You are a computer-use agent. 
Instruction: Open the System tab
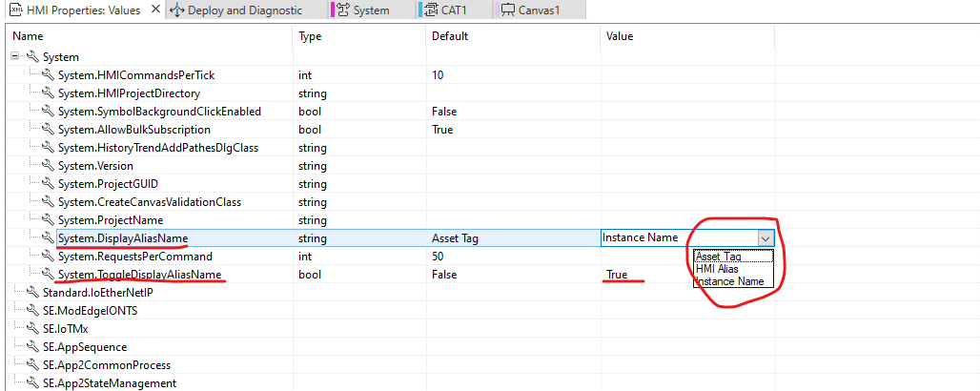click(370, 10)
